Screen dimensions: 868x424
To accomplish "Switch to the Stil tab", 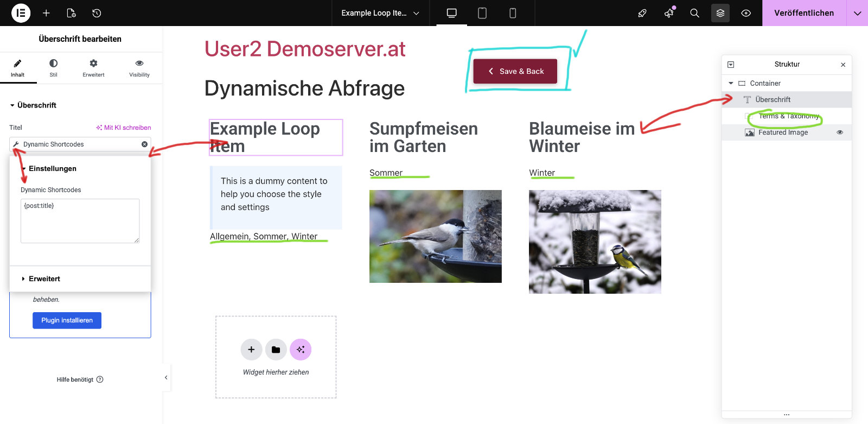I will 53,68.
